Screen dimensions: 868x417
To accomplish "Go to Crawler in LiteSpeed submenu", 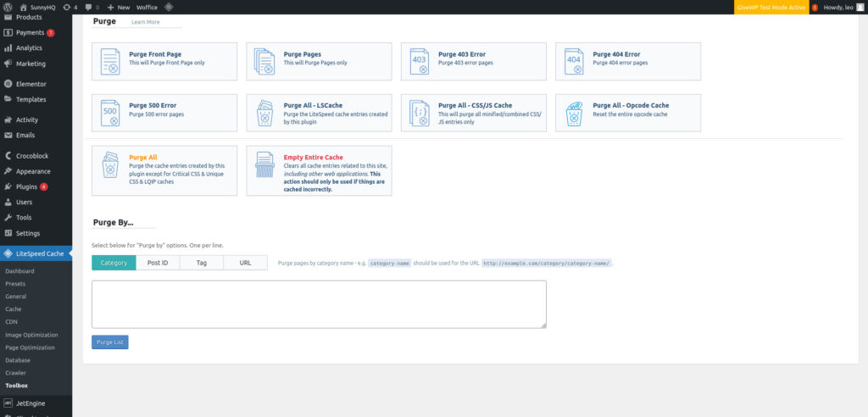I will click(15, 372).
